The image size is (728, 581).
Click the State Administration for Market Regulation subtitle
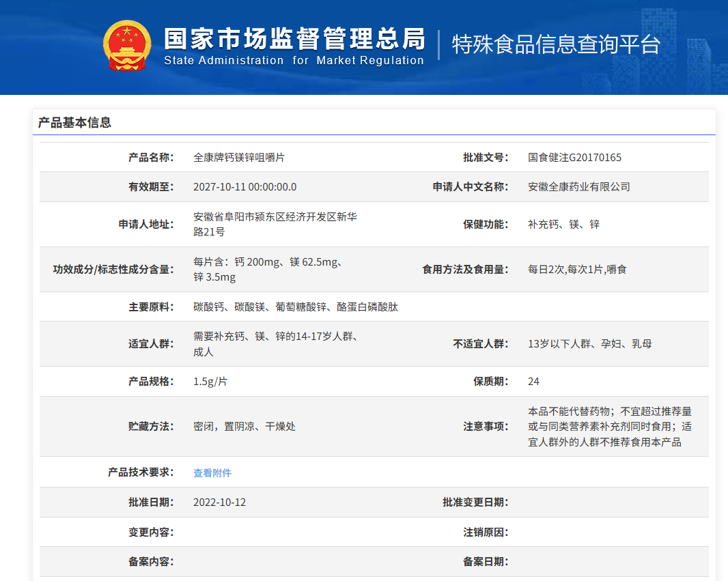click(294, 60)
